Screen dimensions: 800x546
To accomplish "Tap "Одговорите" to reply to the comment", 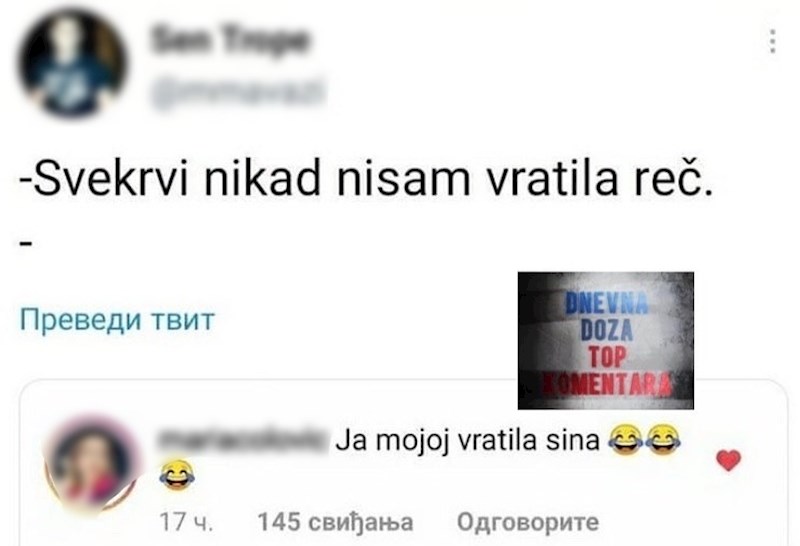I will coord(528,522).
